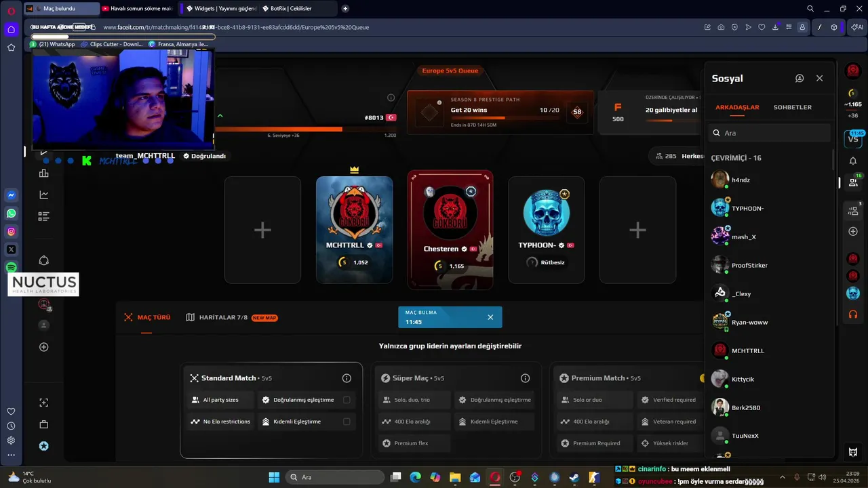Open MCHTTRLL player card
Screen dimensions: 868x488
354,230
